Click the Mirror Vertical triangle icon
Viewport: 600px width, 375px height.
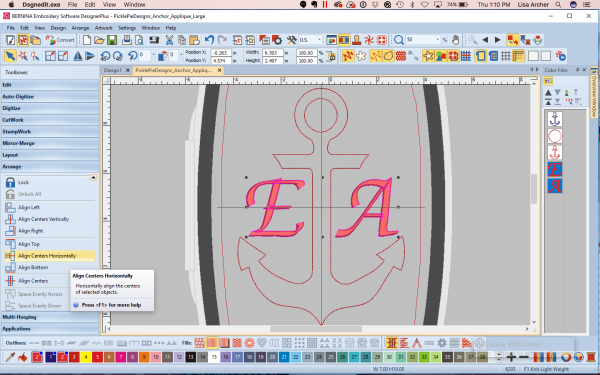[90, 56]
